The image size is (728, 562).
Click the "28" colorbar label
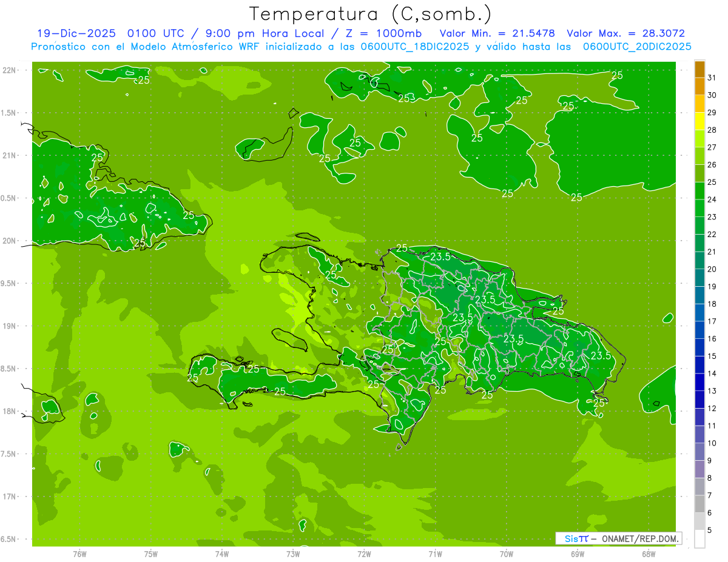712,130
